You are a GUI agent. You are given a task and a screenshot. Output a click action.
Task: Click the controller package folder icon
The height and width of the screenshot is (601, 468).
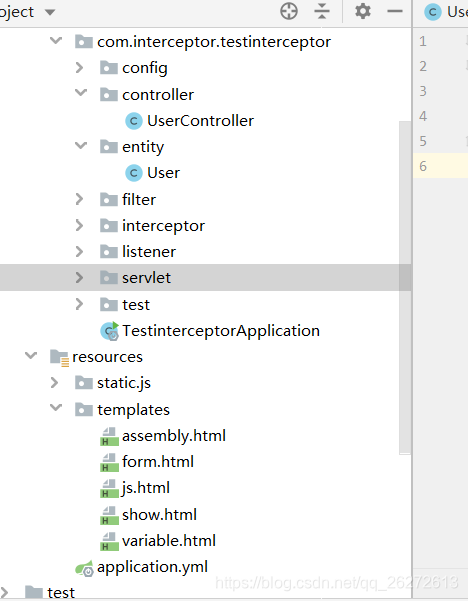click(109, 94)
